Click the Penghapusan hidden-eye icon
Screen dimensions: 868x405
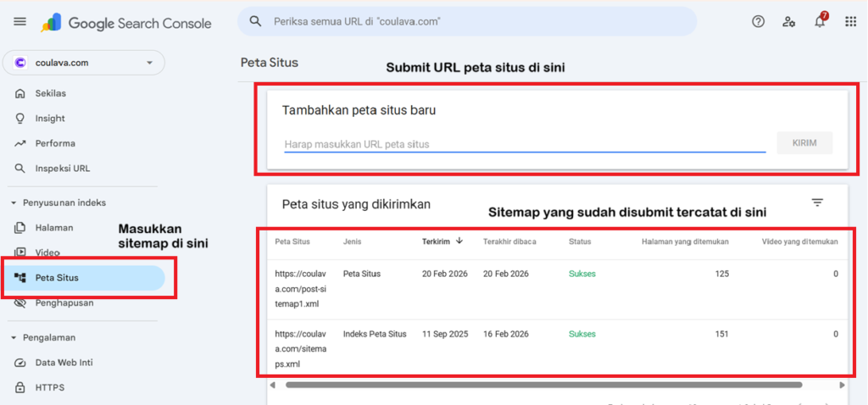(x=20, y=303)
